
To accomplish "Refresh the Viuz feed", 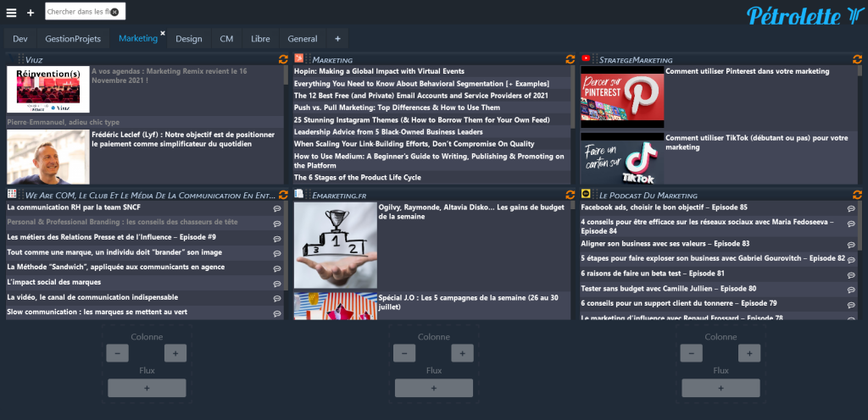I will [x=284, y=59].
